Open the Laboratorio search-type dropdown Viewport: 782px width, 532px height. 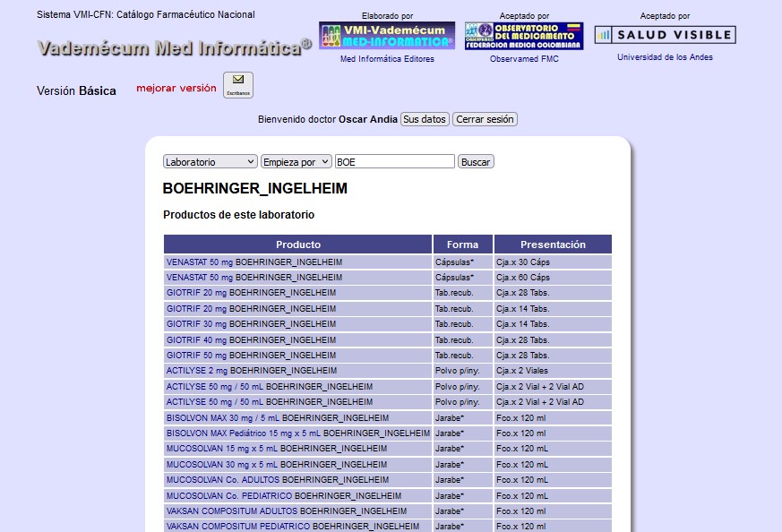click(210, 161)
